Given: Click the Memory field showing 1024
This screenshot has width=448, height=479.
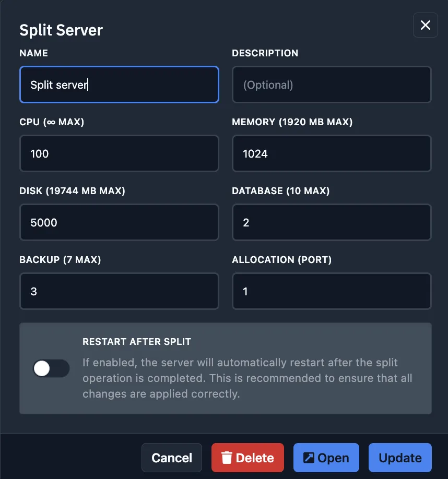Looking at the screenshot, I should 332,153.
